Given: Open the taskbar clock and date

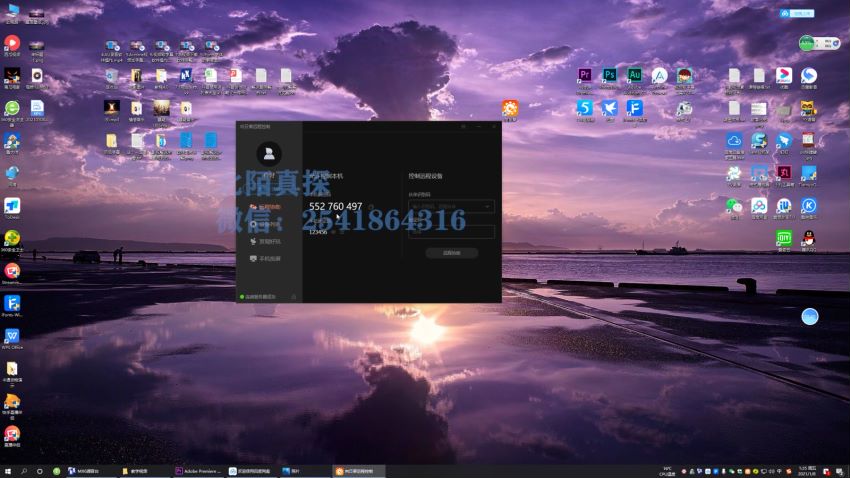Looking at the screenshot, I should pyautogui.click(x=807, y=471).
